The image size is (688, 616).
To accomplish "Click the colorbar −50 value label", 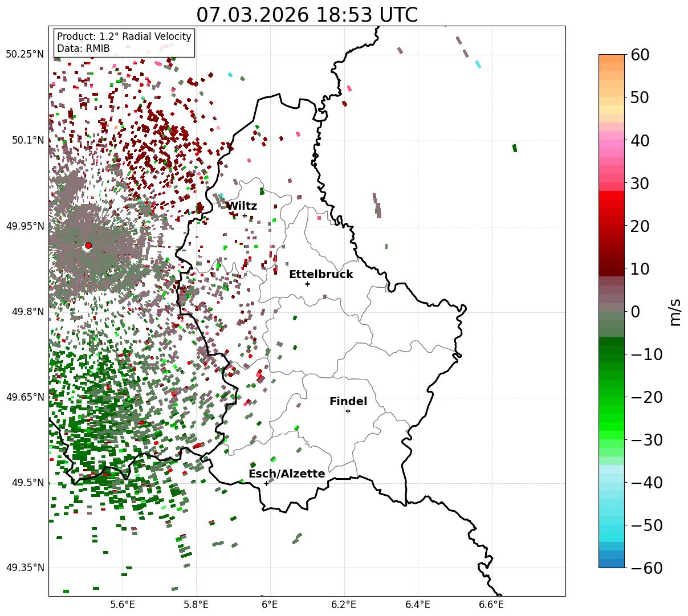I will tap(646, 525).
